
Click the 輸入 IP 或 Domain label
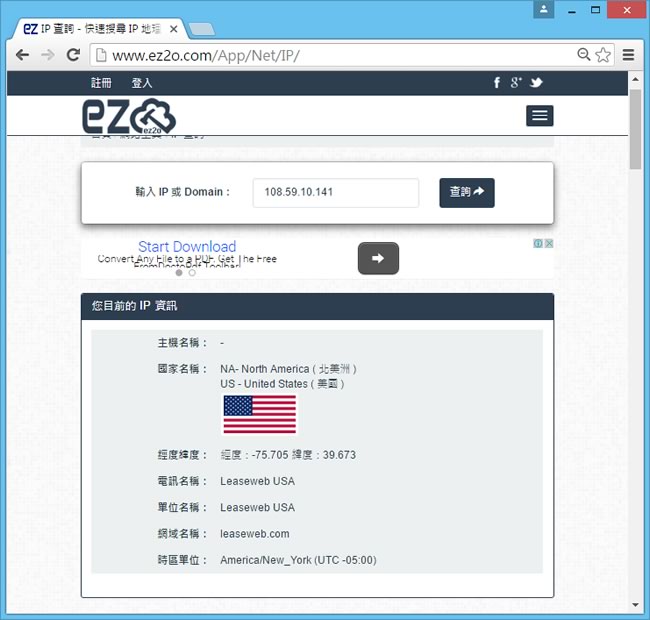tap(182, 192)
